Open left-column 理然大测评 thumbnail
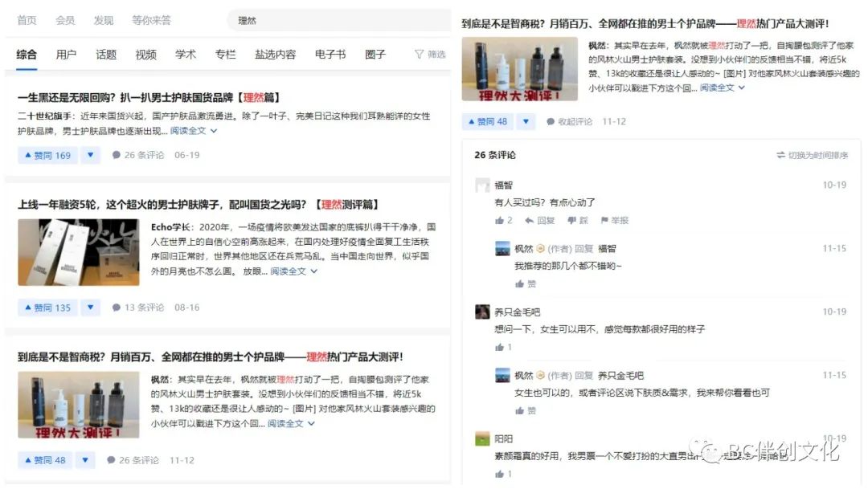868x489 pixels. tap(79, 405)
